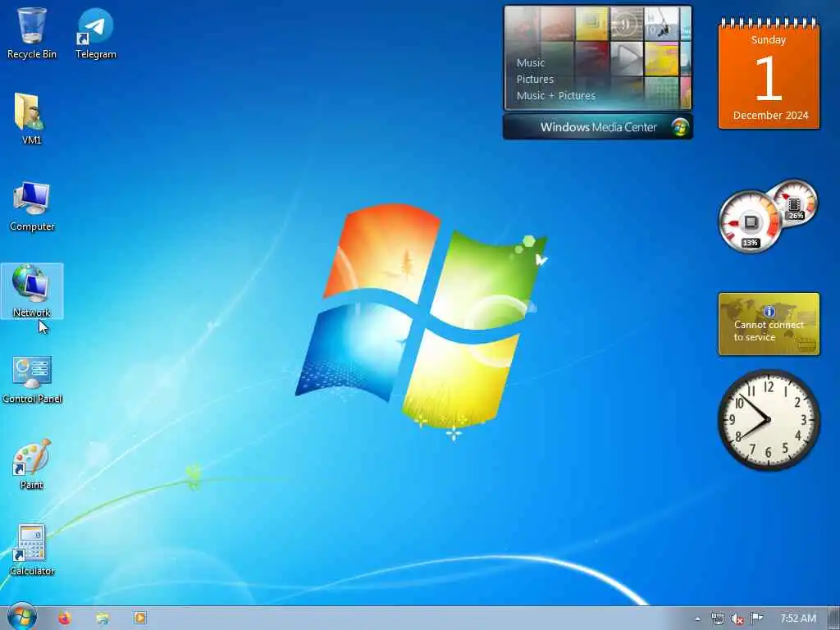Open the Windows Start menu orb

click(x=22, y=617)
